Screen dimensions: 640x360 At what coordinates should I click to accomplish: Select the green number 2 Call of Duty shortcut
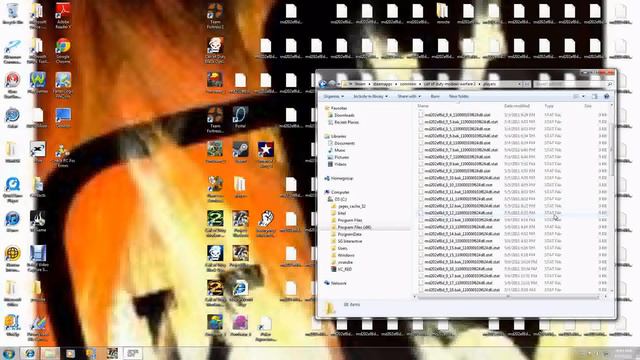(x=215, y=224)
